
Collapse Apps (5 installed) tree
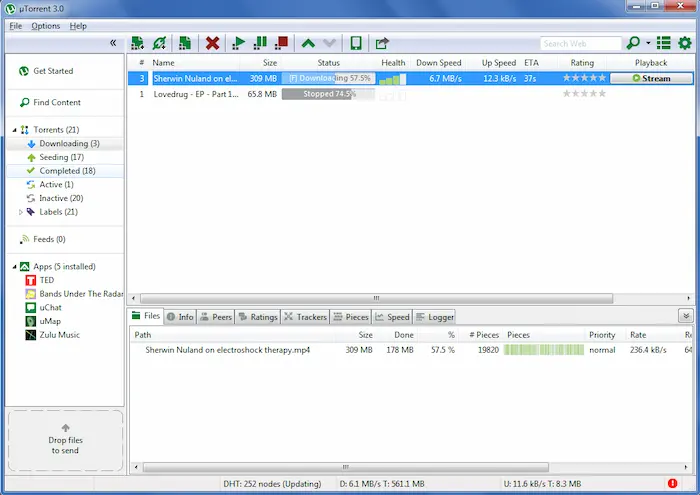click(14, 266)
